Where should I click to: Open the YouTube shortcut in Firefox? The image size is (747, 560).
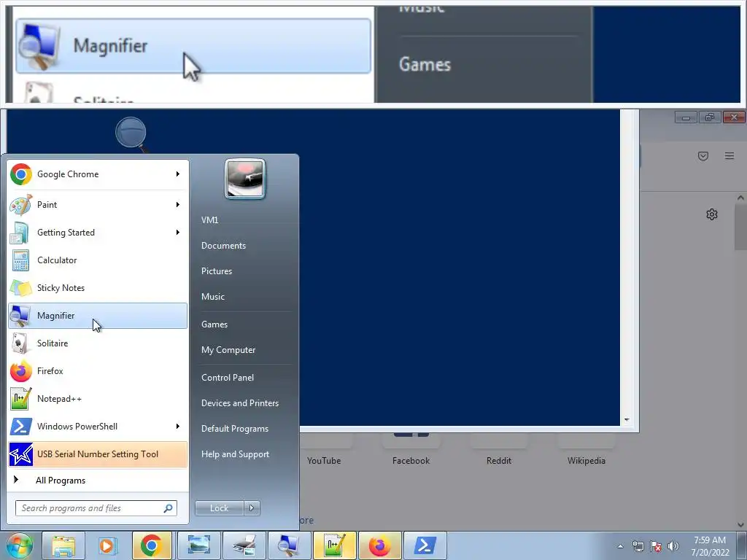click(324, 461)
